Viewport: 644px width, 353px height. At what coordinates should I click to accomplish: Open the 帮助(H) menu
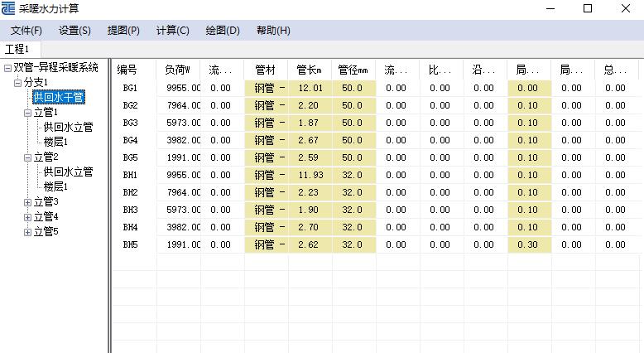click(273, 31)
